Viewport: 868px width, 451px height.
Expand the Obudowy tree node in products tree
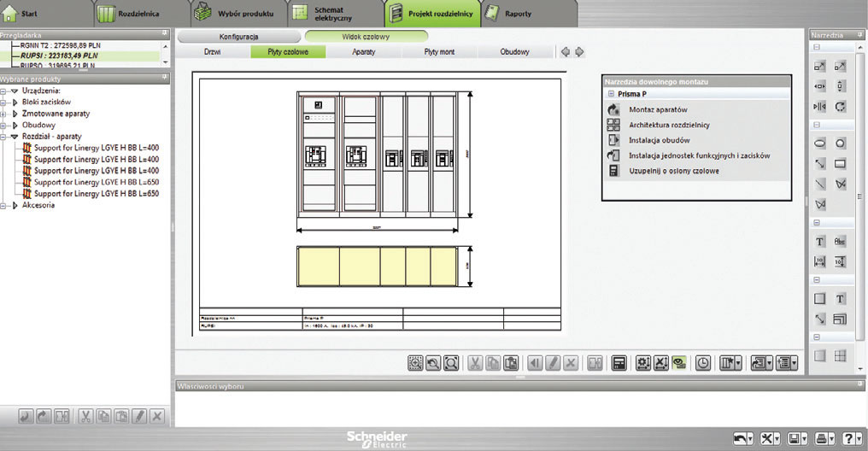click(x=15, y=125)
